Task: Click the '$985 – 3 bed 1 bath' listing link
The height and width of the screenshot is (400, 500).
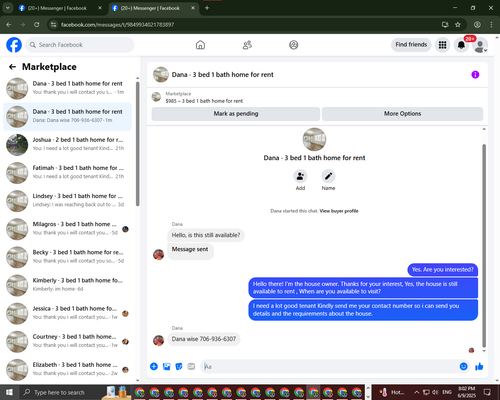Action: (x=204, y=101)
